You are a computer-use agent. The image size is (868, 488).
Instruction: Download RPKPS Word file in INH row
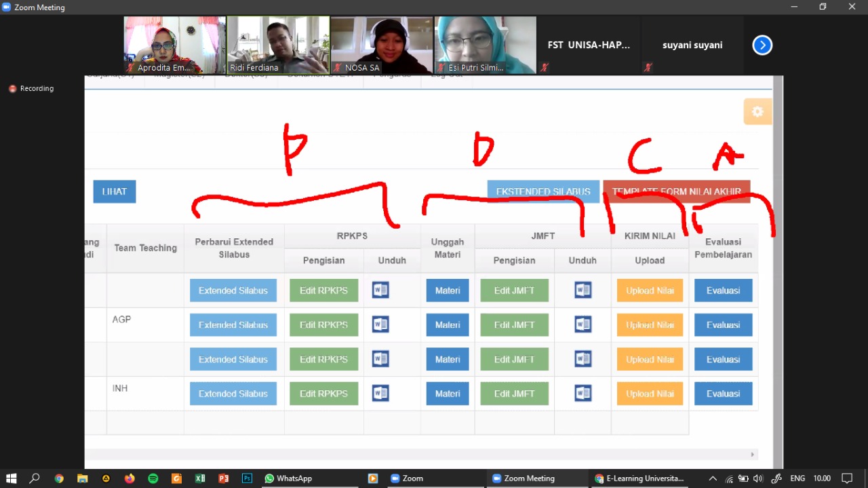click(380, 394)
